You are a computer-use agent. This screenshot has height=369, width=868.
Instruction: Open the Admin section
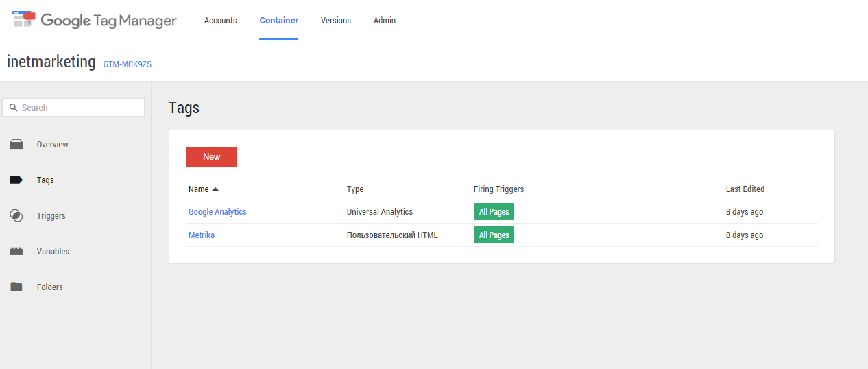(x=384, y=21)
